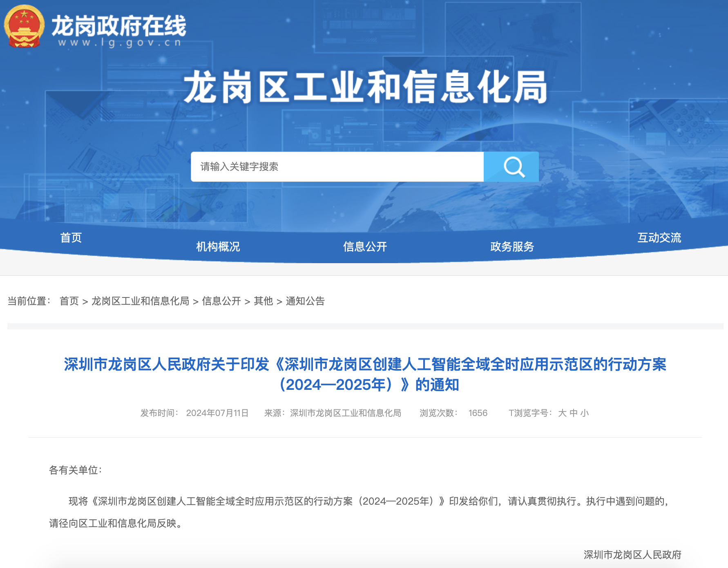Open the 互动交流 navigation item
The width and height of the screenshot is (728, 568).
pyautogui.click(x=659, y=237)
